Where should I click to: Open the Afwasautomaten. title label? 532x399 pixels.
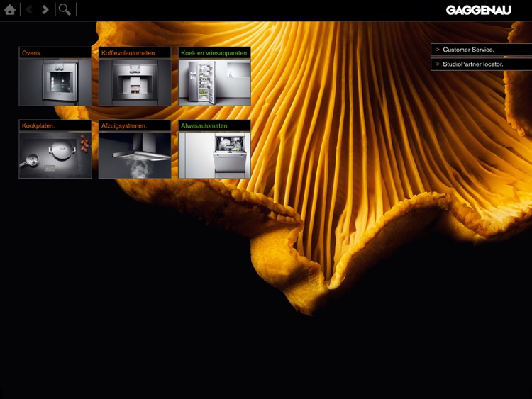point(205,125)
